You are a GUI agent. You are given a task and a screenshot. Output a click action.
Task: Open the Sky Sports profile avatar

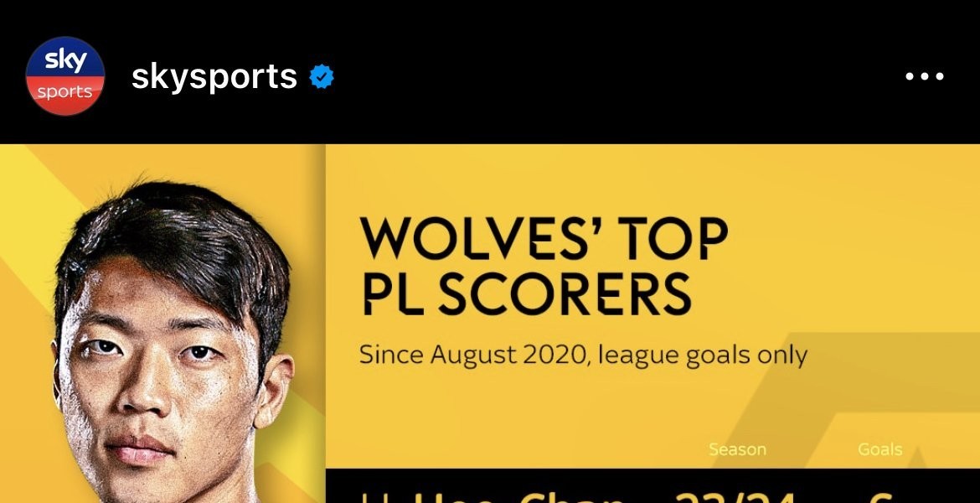pyautogui.click(x=65, y=75)
